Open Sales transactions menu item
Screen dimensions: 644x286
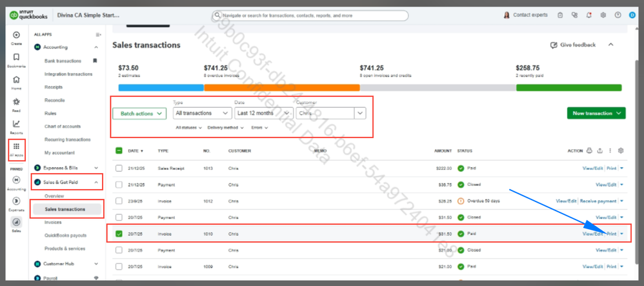tap(67, 209)
